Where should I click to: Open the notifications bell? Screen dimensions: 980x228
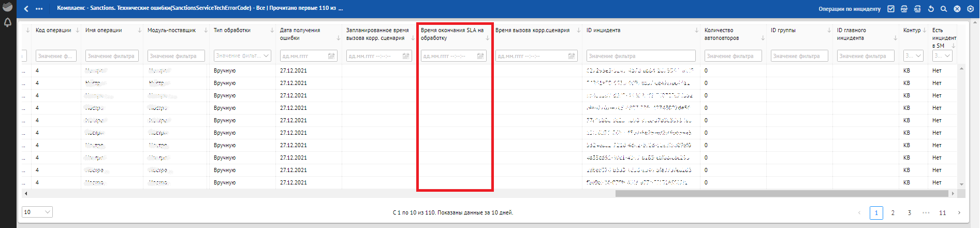coord(8,23)
